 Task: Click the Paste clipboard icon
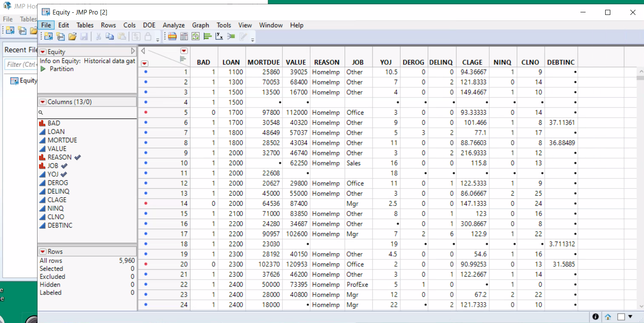click(122, 36)
